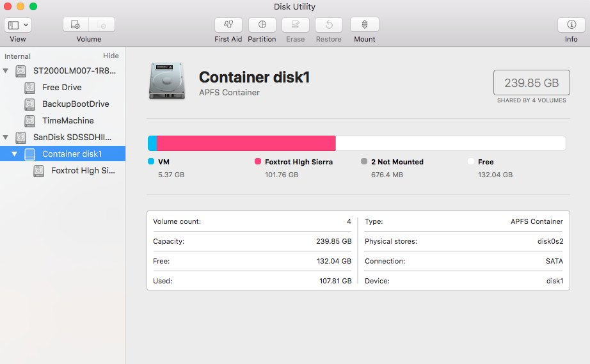Open the Info panel
The height and width of the screenshot is (364, 590).
coord(571,25)
